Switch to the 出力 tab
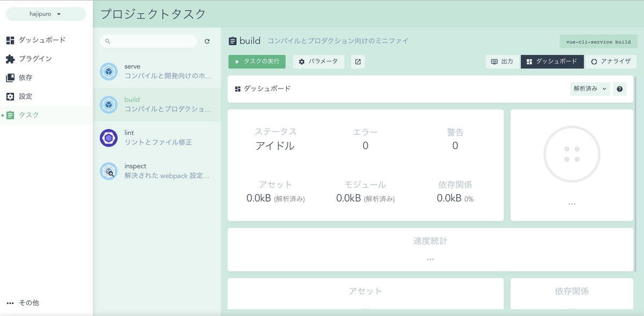The image size is (644, 316). (502, 62)
